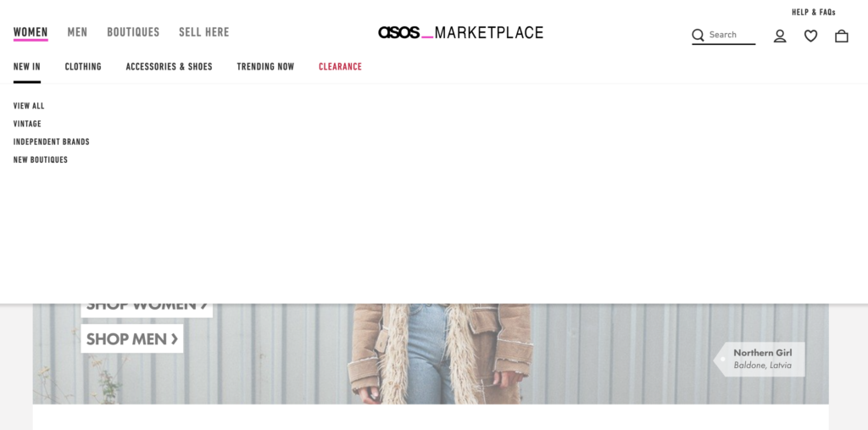Open the New In menu
Image resolution: width=868 pixels, height=430 pixels.
tap(27, 66)
